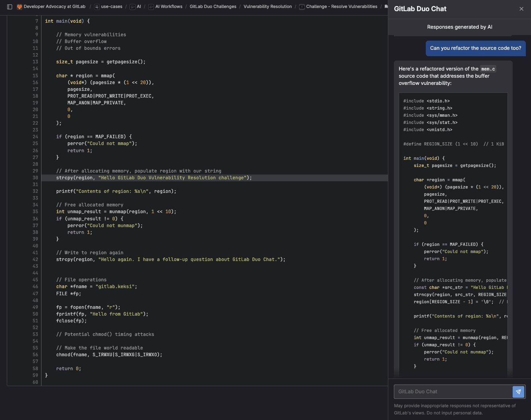Click line number 42 in gutter
This screenshot has height=420, width=531.
(x=35, y=259)
